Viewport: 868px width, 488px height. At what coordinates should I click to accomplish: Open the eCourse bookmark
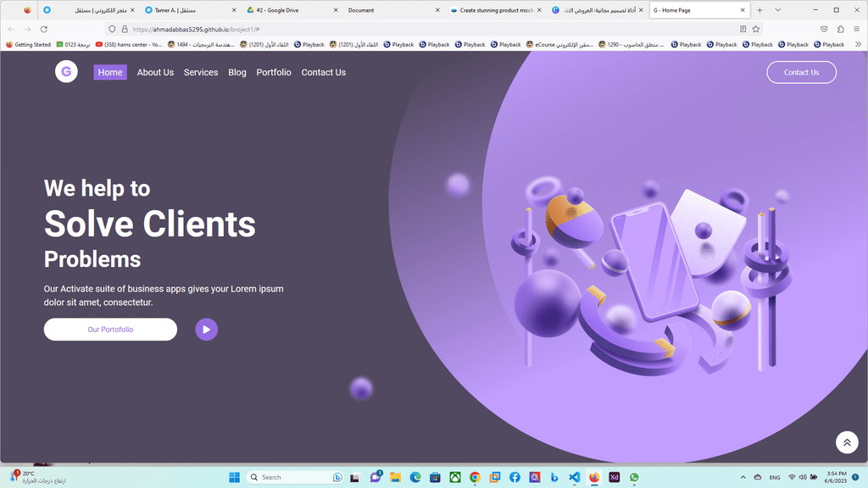tap(559, 44)
